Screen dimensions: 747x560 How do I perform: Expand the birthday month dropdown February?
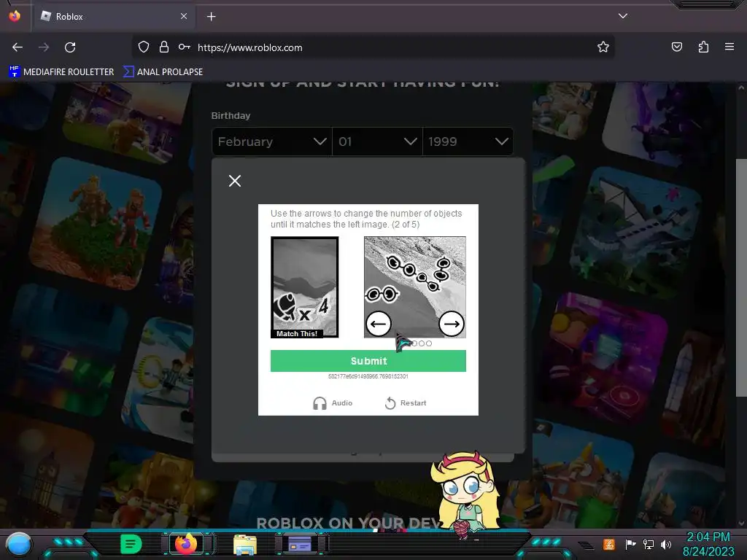[272, 141]
